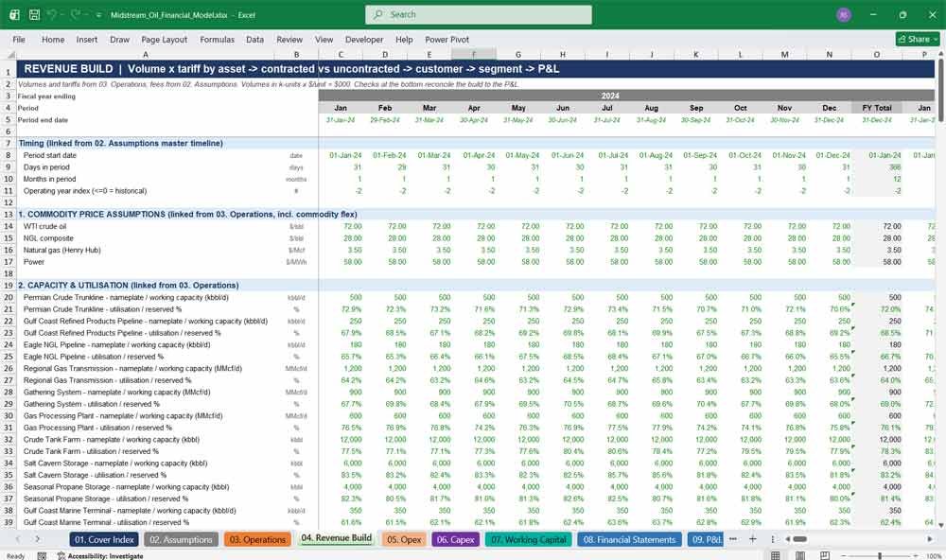This screenshot has height=560, width=946.
Task: Switch to 02. Assumptions sheet
Action: pos(181,539)
